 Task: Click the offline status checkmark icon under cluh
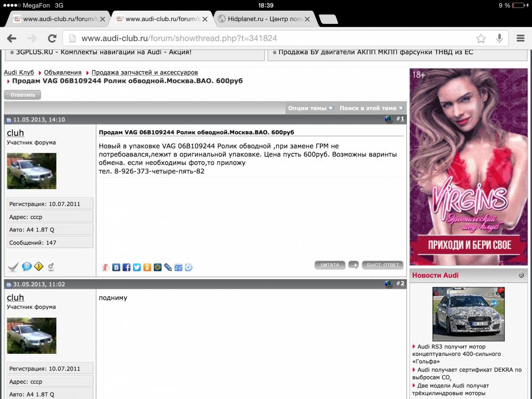pos(13,268)
